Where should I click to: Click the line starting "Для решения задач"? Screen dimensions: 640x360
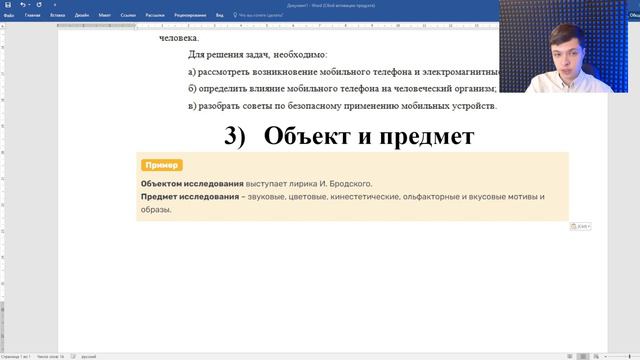pyautogui.click(x=258, y=54)
